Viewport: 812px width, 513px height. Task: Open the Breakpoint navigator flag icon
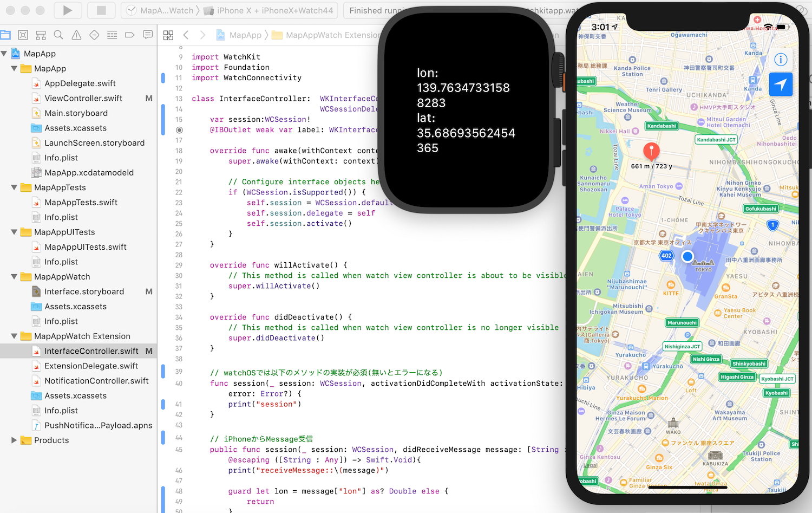point(130,35)
